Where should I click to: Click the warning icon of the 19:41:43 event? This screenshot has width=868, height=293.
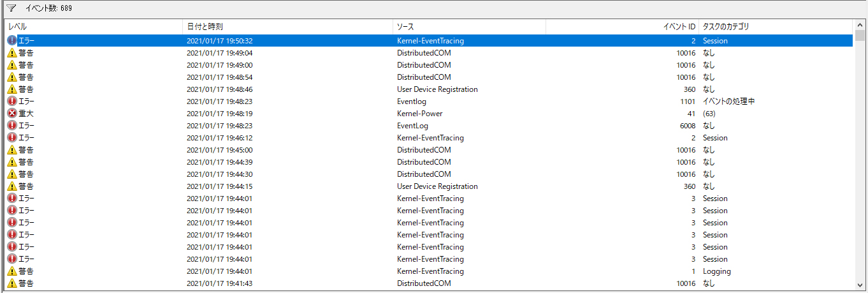coord(12,283)
